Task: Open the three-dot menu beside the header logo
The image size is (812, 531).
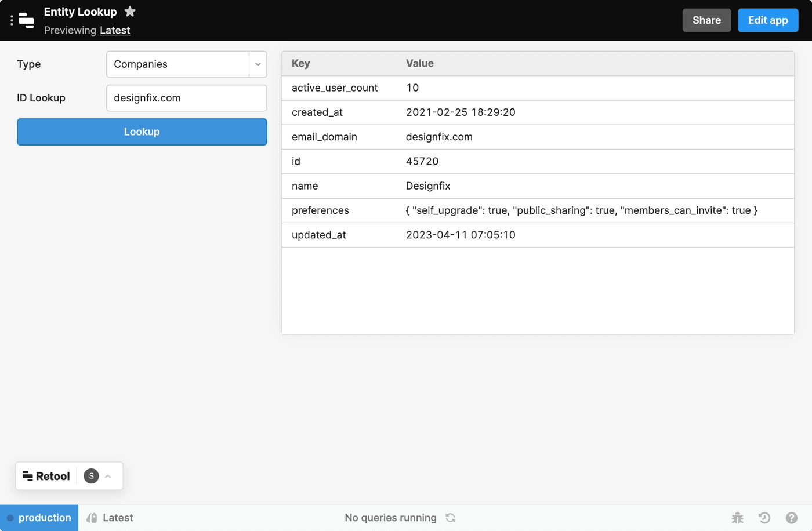Action: coord(12,20)
